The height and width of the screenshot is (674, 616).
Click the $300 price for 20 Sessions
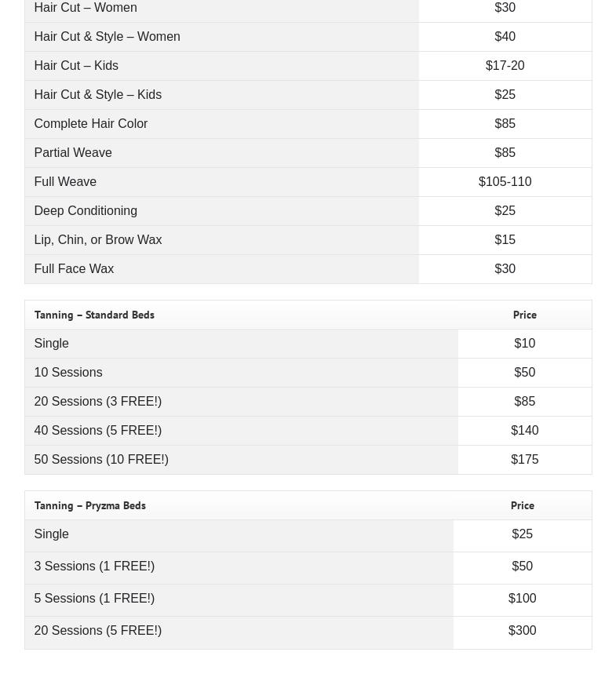tap(522, 631)
